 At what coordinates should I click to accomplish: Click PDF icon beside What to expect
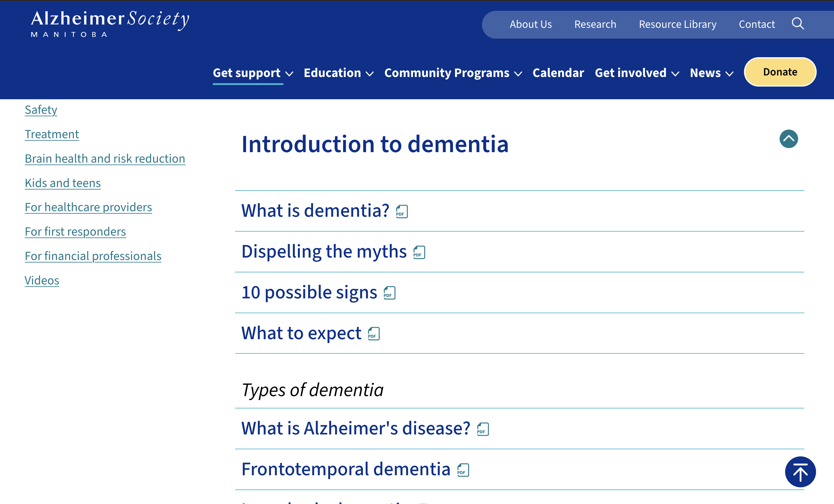(374, 334)
